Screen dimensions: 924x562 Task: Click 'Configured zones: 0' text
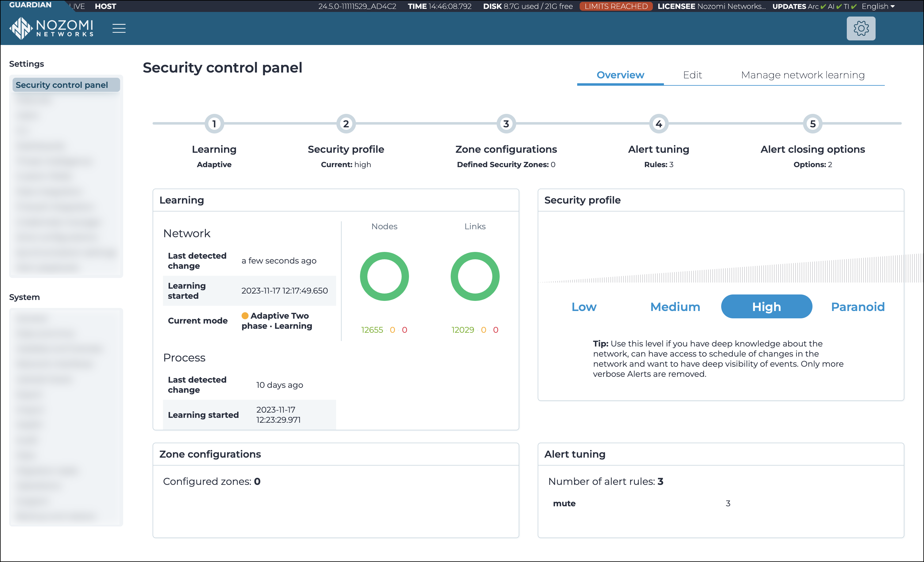[211, 481]
